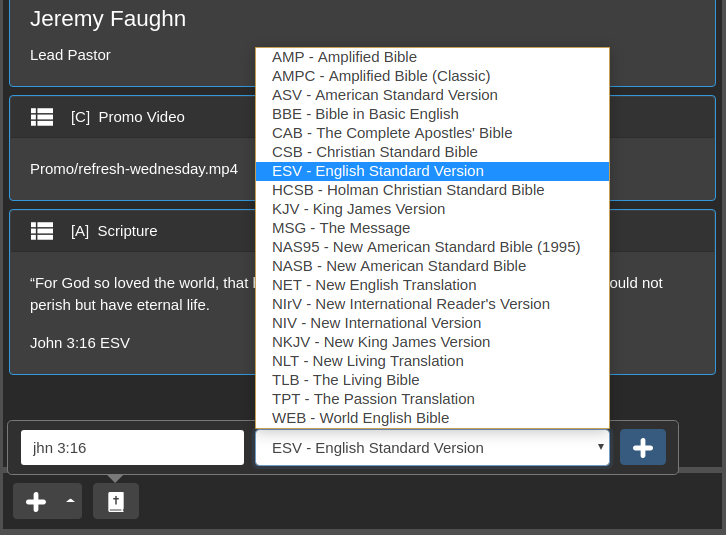Pick NASB - New American Standard Bible
This screenshot has width=726, height=535.
tap(432, 266)
